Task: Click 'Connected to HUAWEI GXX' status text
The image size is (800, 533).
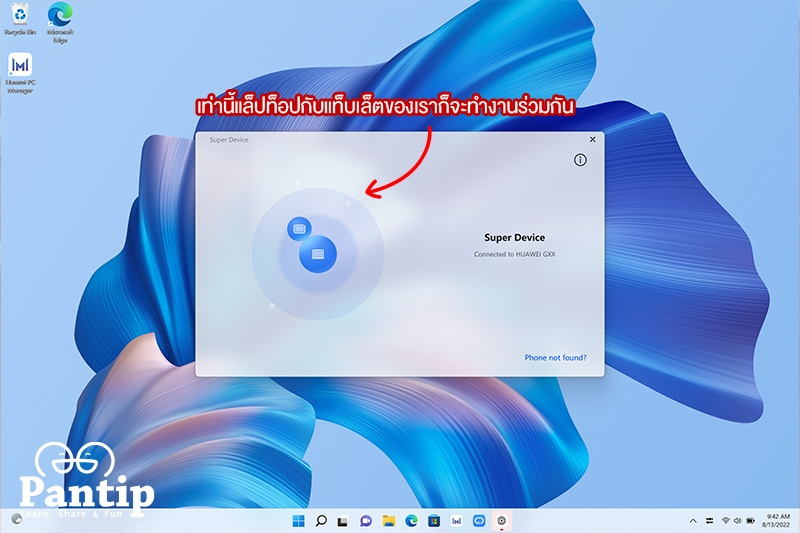Action: 514,254
